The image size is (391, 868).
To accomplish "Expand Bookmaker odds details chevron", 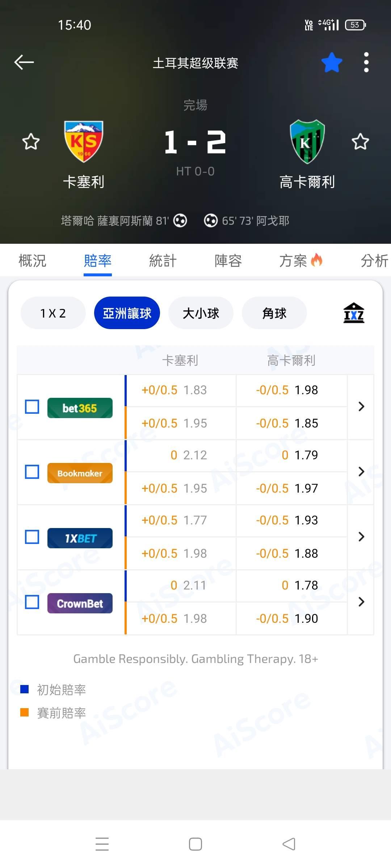I will click(x=361, y=472).
